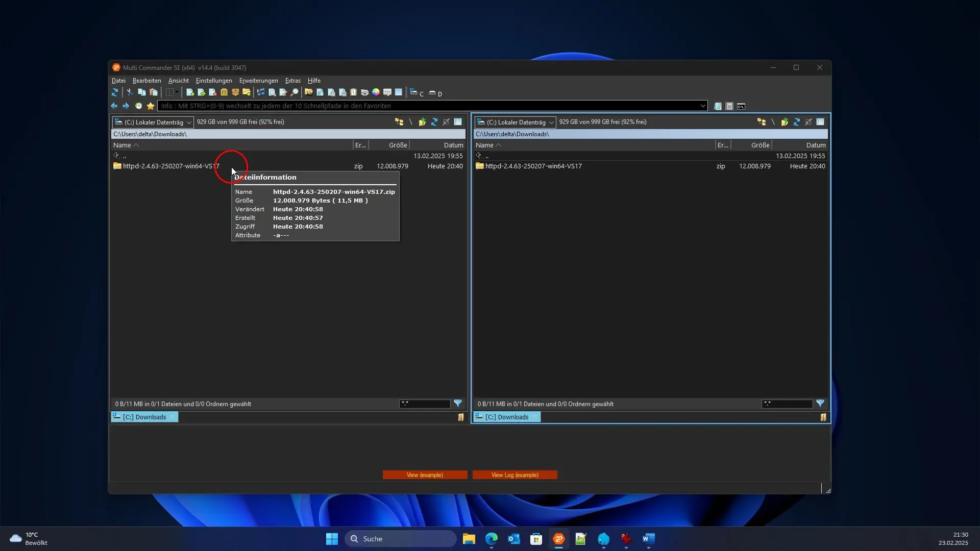This screenshot has height=551, width=980.
Task: Click the calculator icon right of command field
Action: [x=729, y=106]
